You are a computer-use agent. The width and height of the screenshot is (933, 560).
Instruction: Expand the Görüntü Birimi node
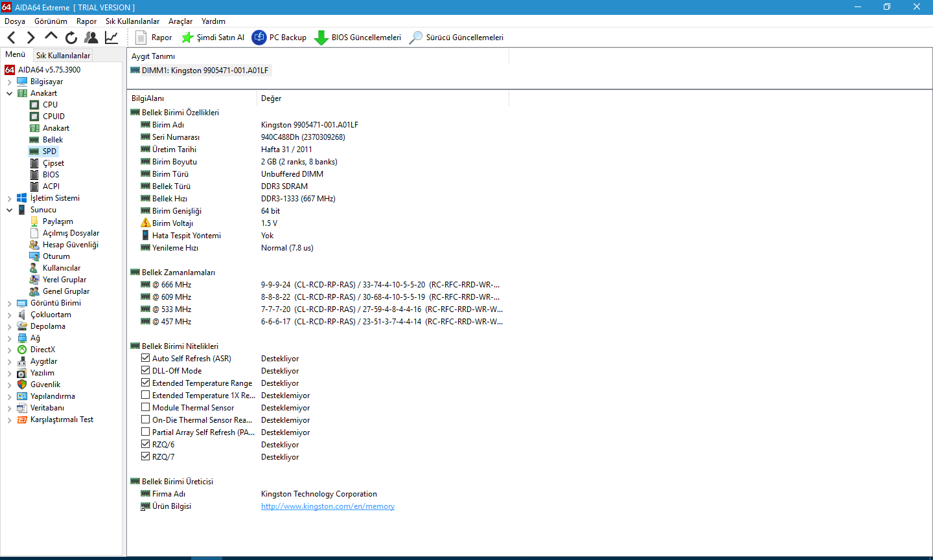coord(9,304)
